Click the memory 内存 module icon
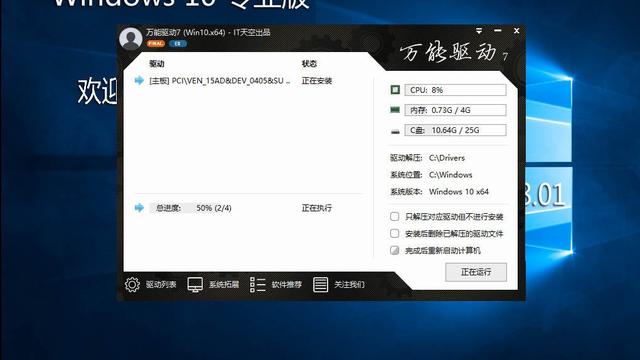This screenshot has height=360, width=640. pos(395,110)
